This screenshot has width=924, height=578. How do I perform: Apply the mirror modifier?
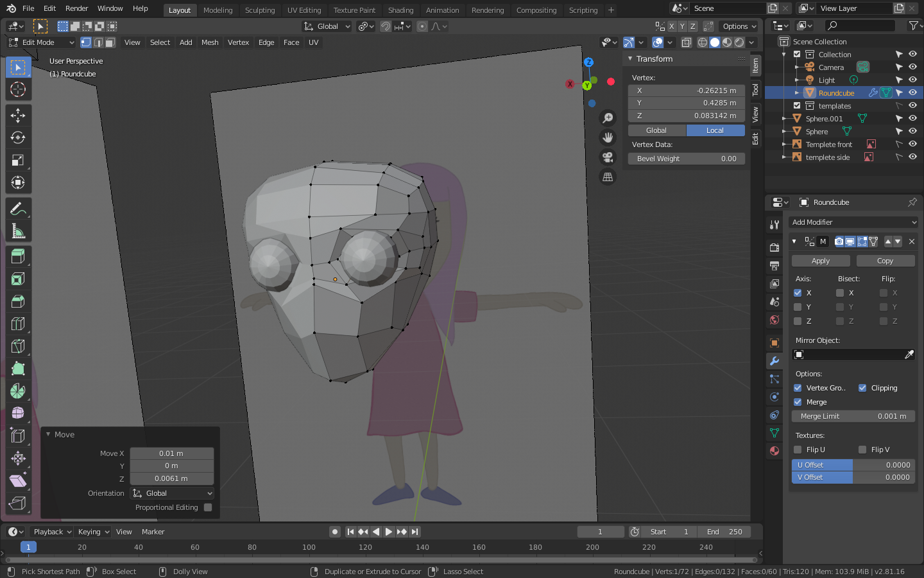tap(821, 261)
